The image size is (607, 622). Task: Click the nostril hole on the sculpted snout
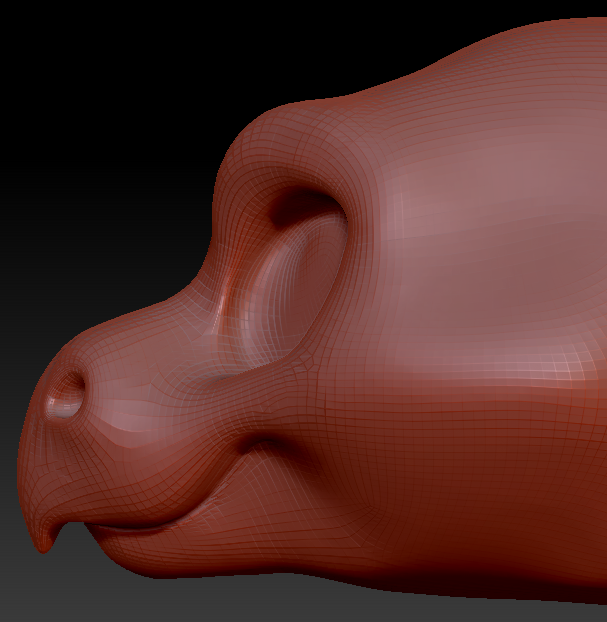66,395
